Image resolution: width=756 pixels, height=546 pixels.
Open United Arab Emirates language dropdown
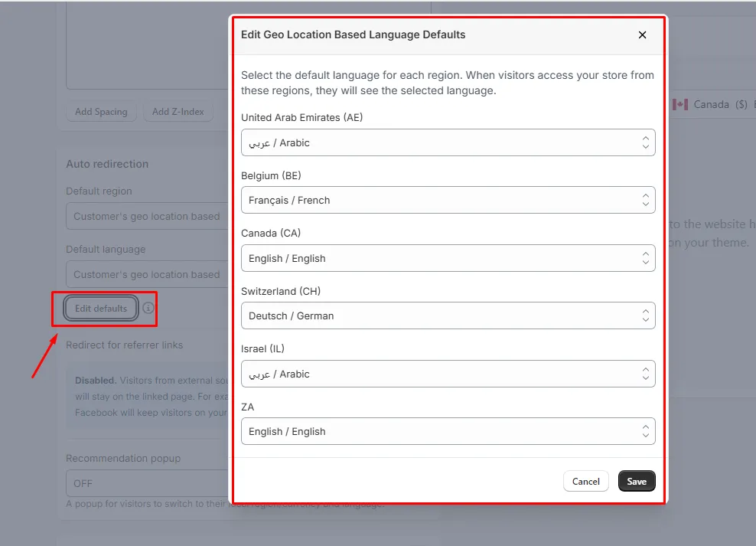[448, 142]
